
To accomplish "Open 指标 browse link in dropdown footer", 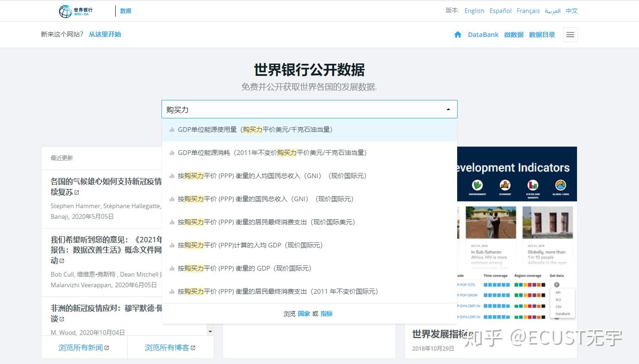I will 327,314.
